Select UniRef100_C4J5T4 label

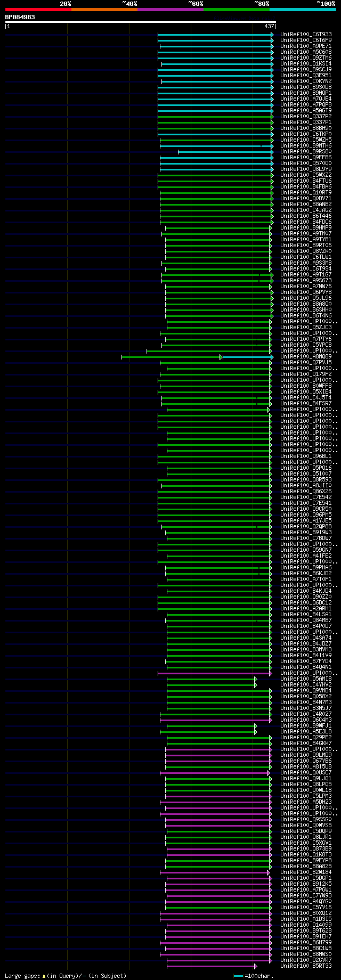coord(306,398)
